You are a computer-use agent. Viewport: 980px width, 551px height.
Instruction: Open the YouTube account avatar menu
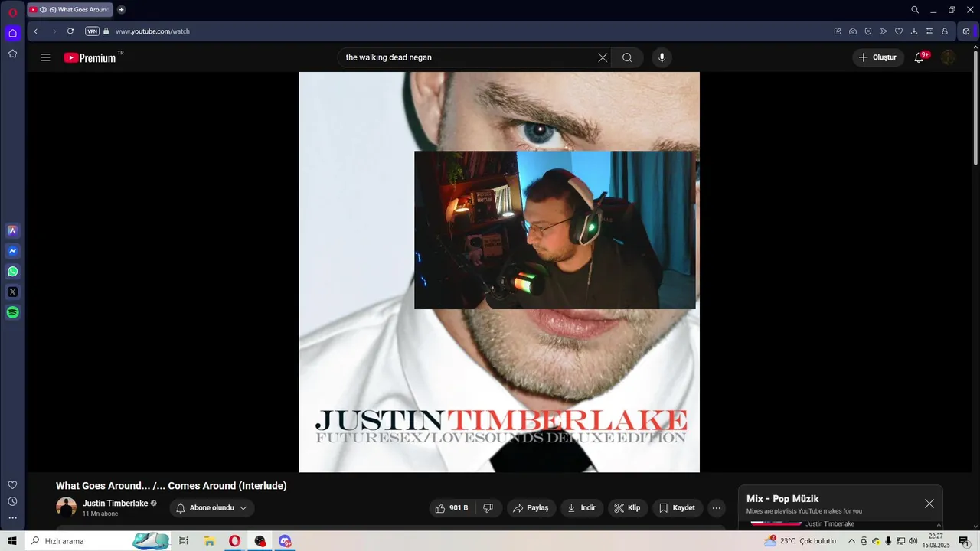pos(949,57)
